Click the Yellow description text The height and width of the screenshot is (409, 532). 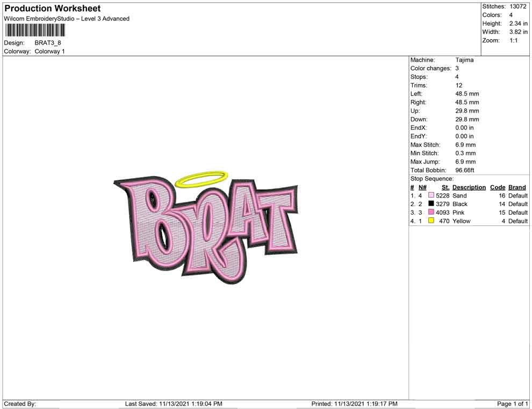coord(462,221)
